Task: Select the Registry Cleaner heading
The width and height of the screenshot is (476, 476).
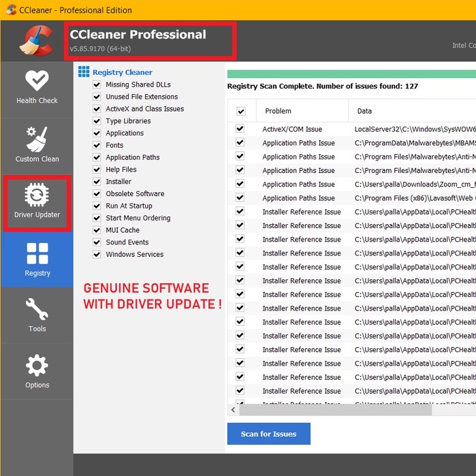Action: coord(123,72)
